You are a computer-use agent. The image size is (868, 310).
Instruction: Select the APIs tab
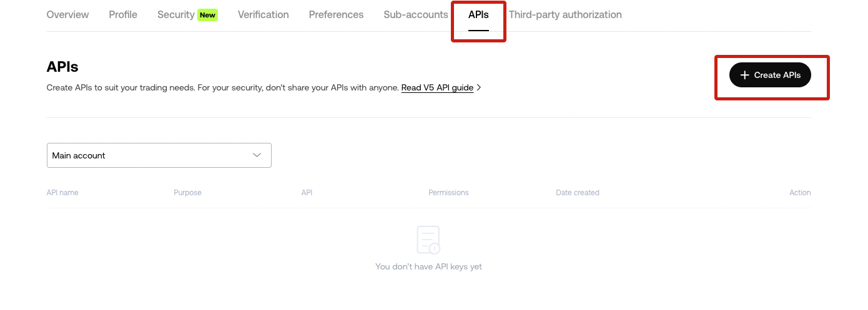[x=478, y=14]
